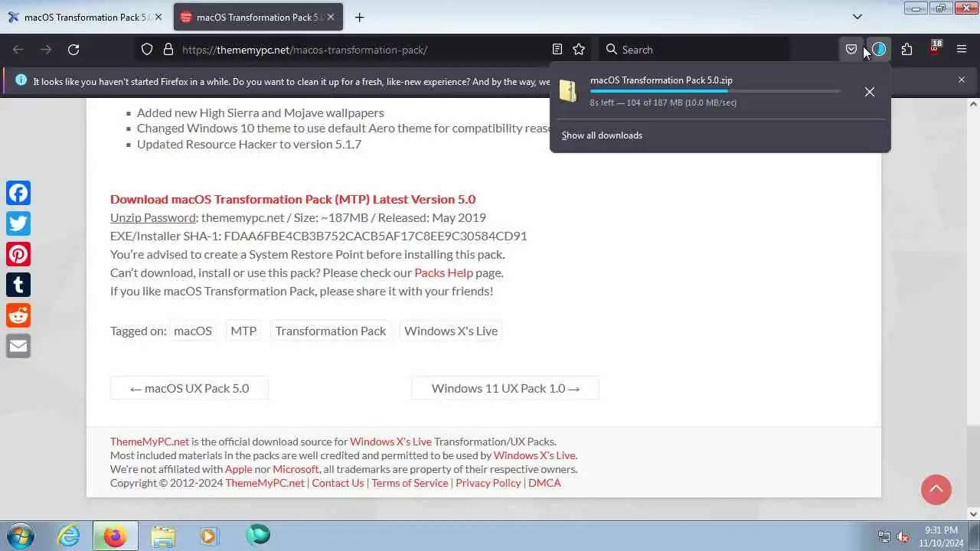This screenshot has width=980, height=551.
Task: Go back to previous page
Action: 18,50
